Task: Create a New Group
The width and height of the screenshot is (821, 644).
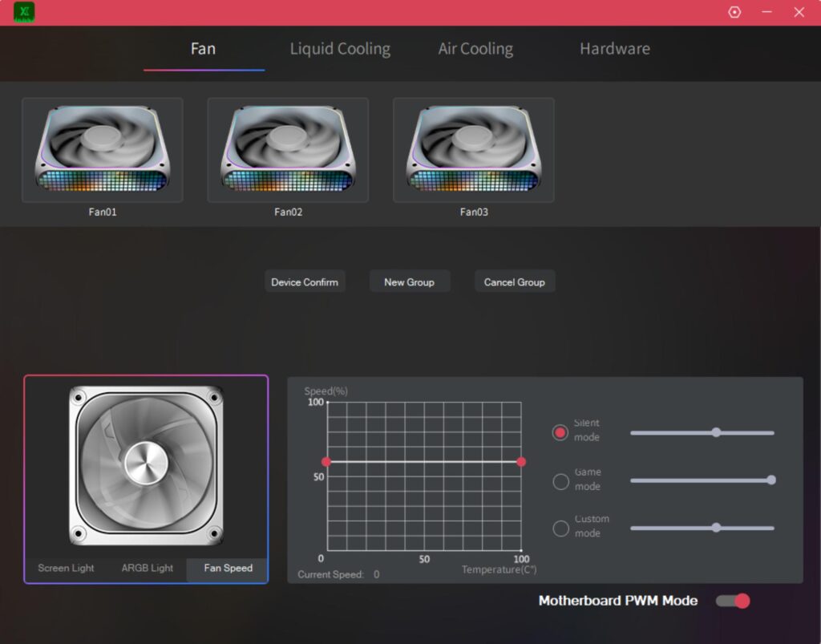Action: click(410, 281)
